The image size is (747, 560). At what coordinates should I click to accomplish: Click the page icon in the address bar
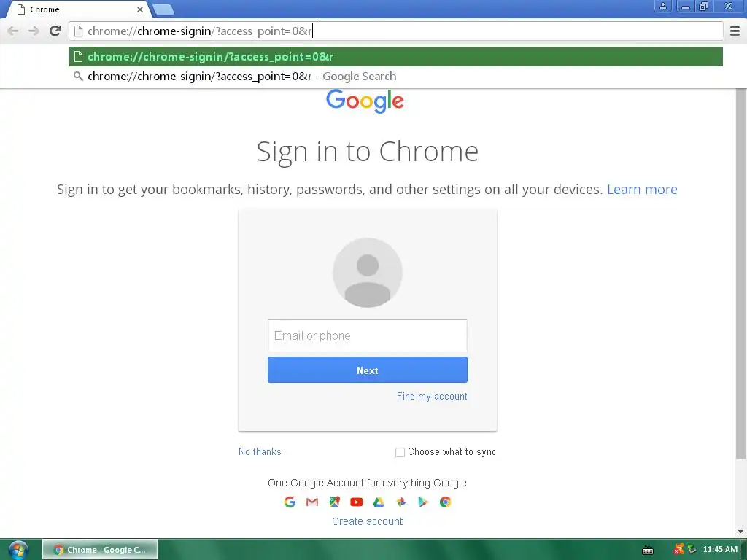click(79, 31)
